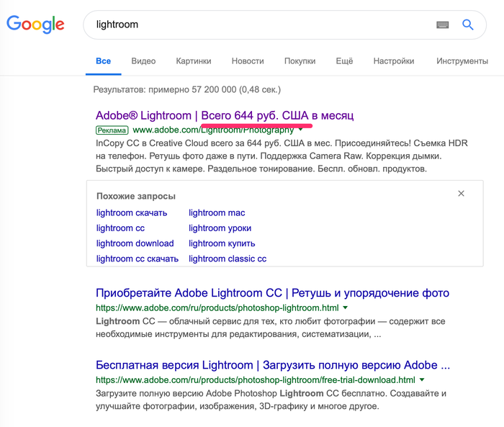Image resolution: width=504 pixels, height=427 pixels.
Task: Select related query lightroom уроки
Action: click(220, 228)
